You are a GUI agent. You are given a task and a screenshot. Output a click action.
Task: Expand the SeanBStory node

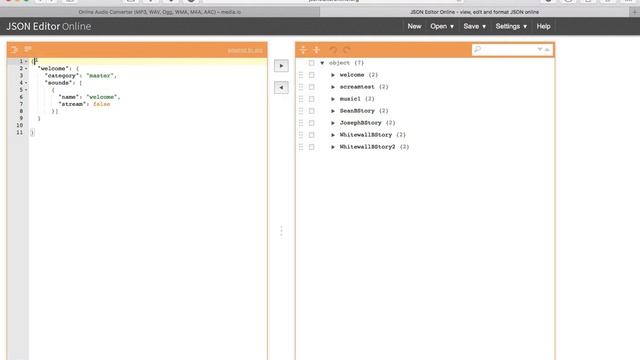pos(333,111)
